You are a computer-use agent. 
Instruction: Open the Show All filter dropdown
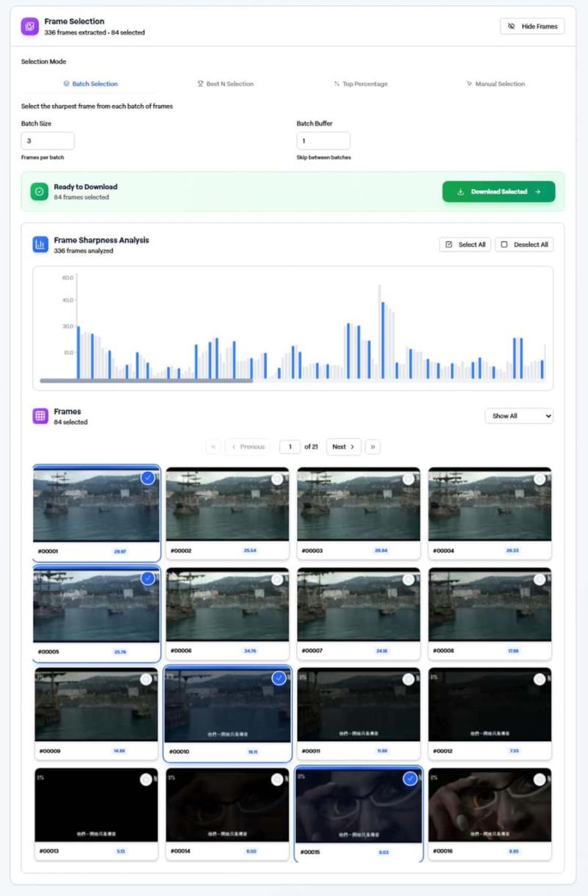518,416
